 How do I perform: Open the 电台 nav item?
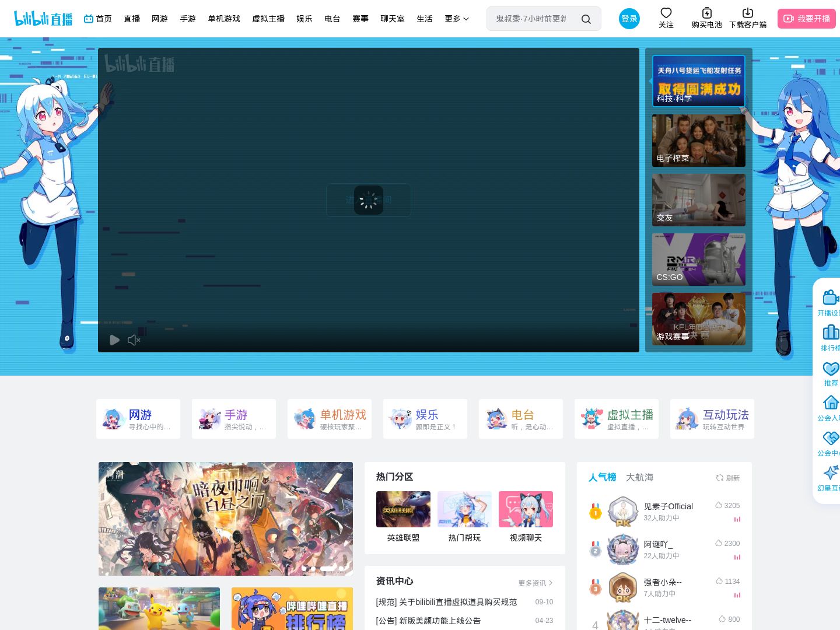(x=332, y=19)
